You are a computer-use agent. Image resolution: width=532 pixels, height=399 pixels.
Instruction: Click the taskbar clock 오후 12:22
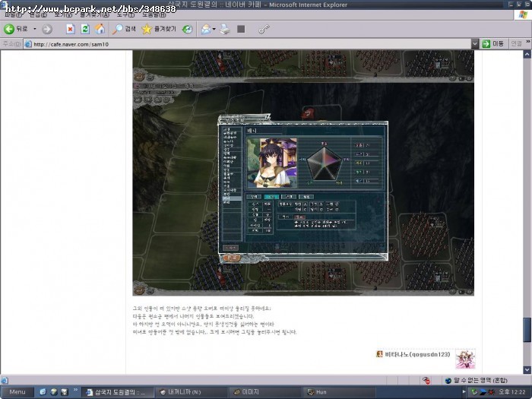point(511,392)
